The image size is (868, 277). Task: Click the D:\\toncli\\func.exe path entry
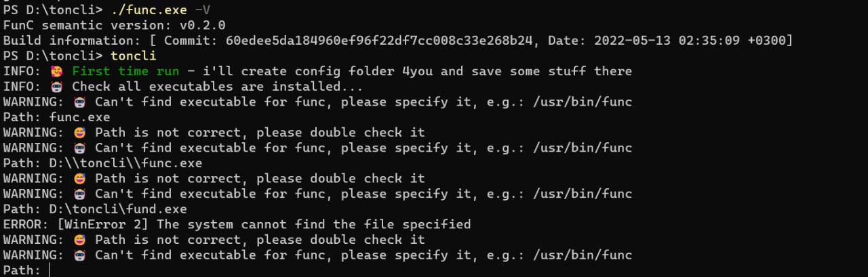tap(125, 163)
